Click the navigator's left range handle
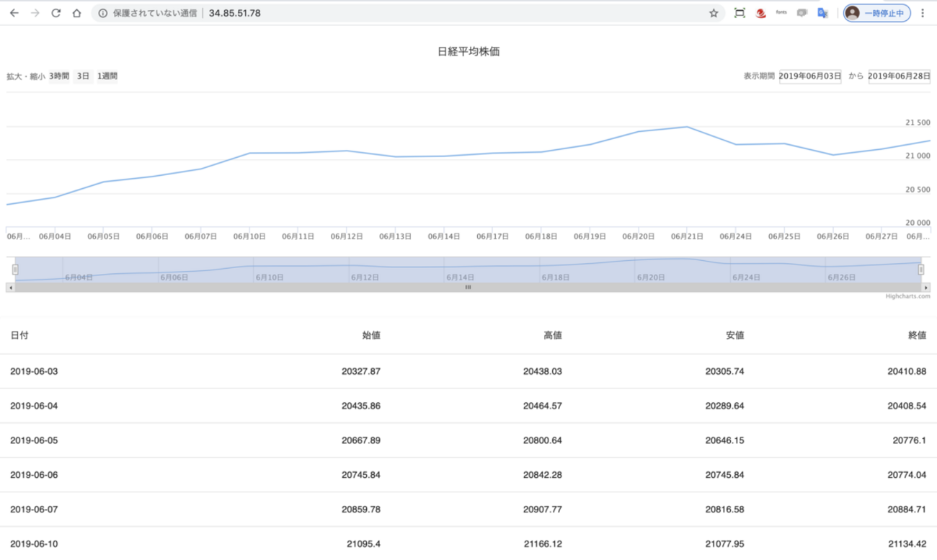The image size is (937, 560). (x=15, y=269)
